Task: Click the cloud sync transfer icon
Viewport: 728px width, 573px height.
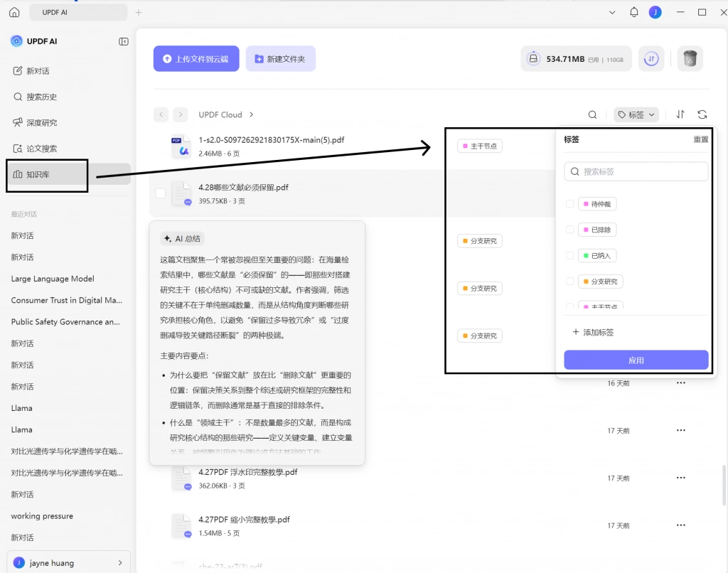Action: click(x=651, y=59)
